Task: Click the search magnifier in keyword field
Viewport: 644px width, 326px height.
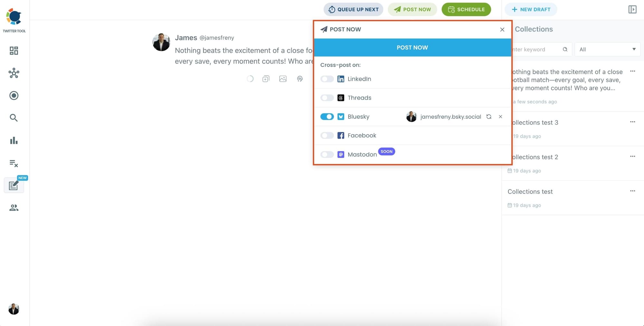Action: coord(565,49)
